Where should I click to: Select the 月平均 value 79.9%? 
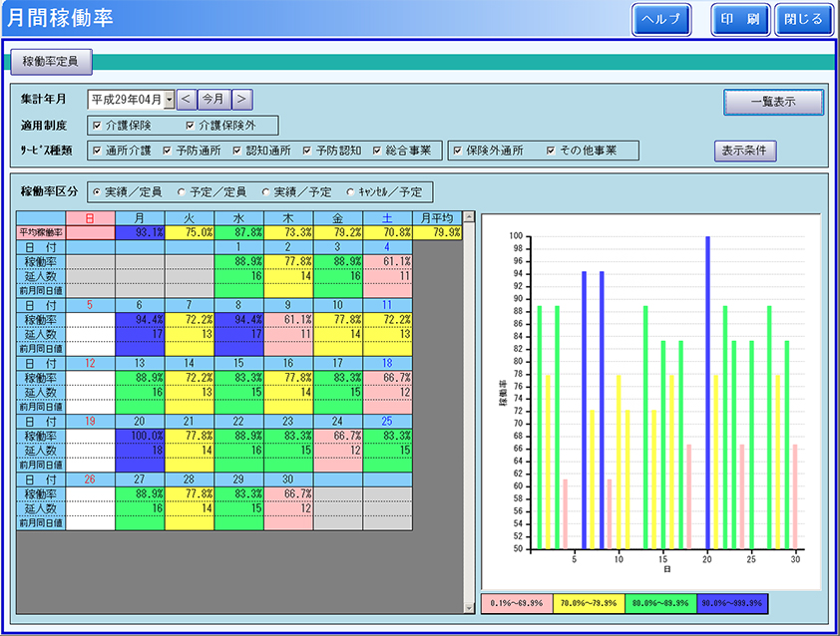pyautogui.click(x=437, y=232)
